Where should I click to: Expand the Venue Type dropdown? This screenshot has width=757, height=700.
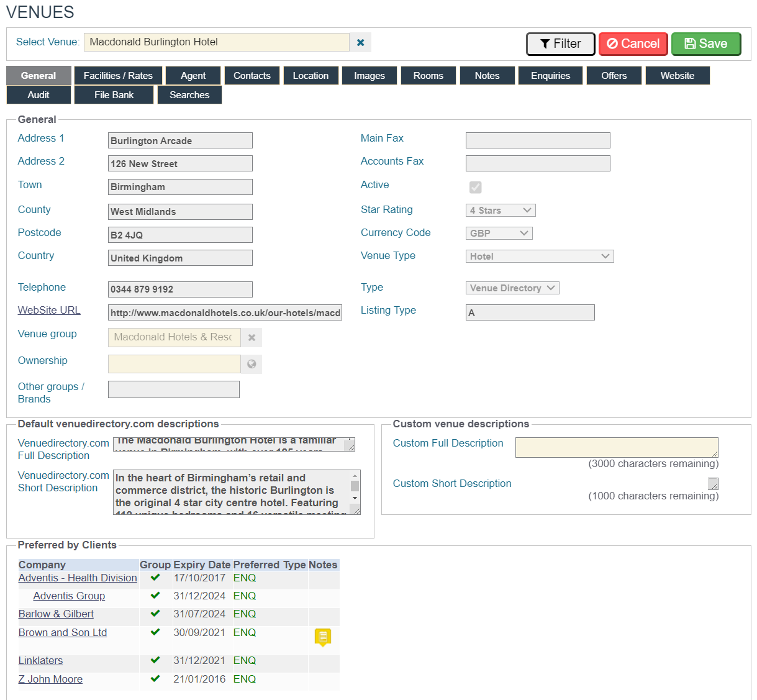click(540, 257)
